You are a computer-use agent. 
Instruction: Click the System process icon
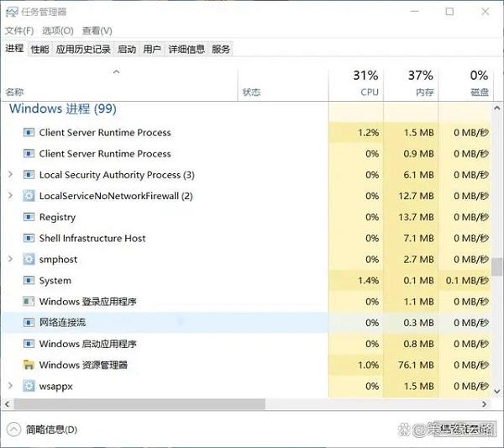29,281
